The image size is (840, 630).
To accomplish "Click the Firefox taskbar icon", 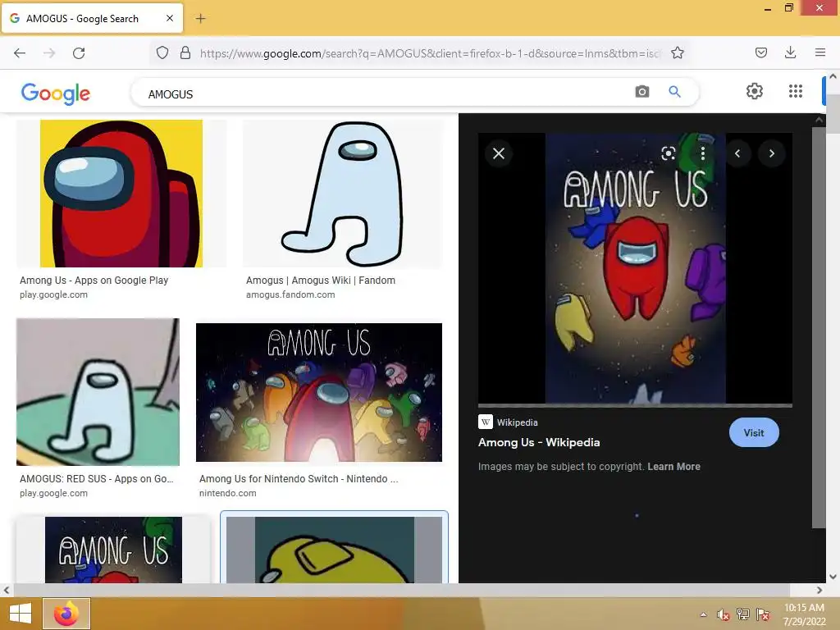I will point(66,614).
